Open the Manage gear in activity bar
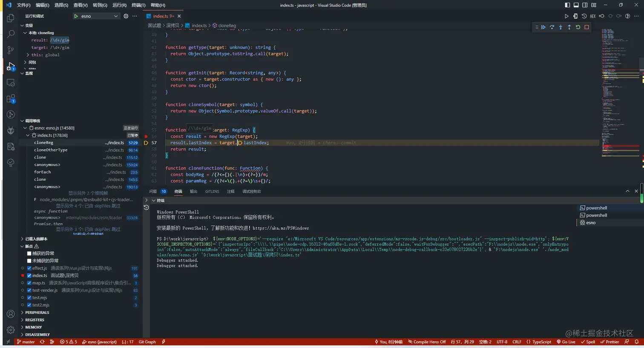644x348 pixels. tap(11, 330)
